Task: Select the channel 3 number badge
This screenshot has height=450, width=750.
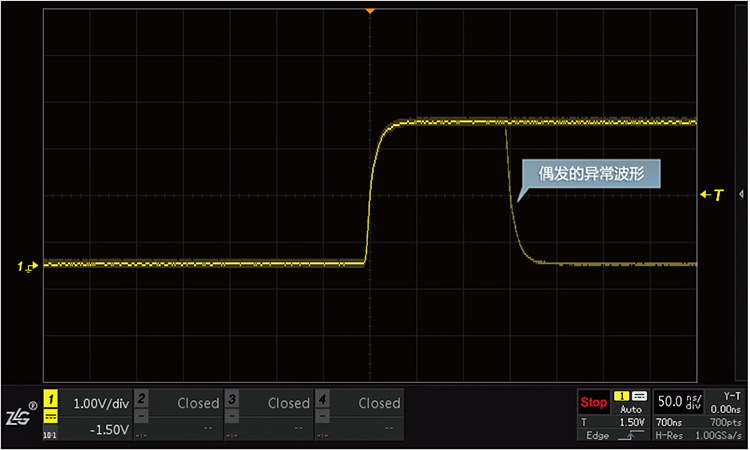Action: click(x=232, y=398)
